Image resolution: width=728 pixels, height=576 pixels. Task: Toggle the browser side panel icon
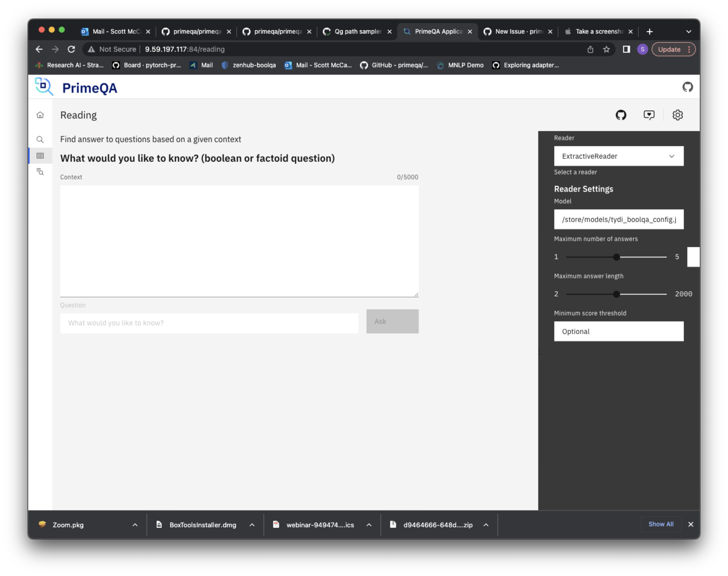click(x=626, y=49)
